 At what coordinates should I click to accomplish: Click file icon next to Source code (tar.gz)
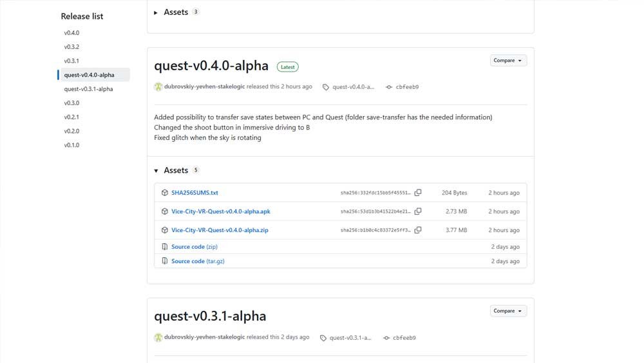(165, 261)
